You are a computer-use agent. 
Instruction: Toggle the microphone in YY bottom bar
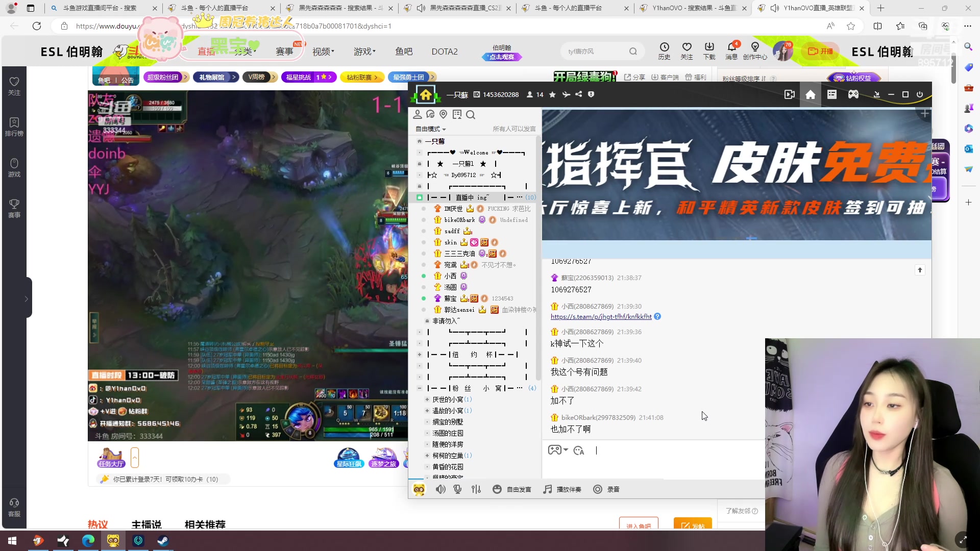(x=458, y=489)
